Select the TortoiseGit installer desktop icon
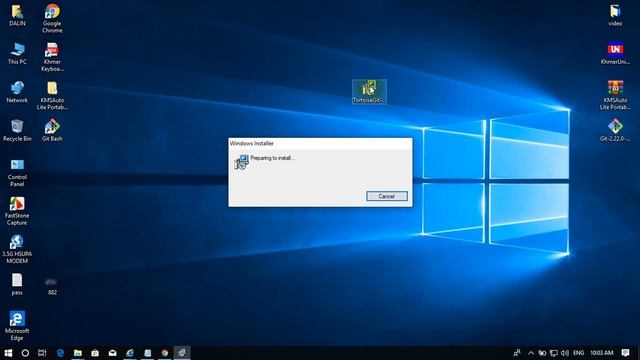This screenshot has width=640, height=360. tap(369, 92)
